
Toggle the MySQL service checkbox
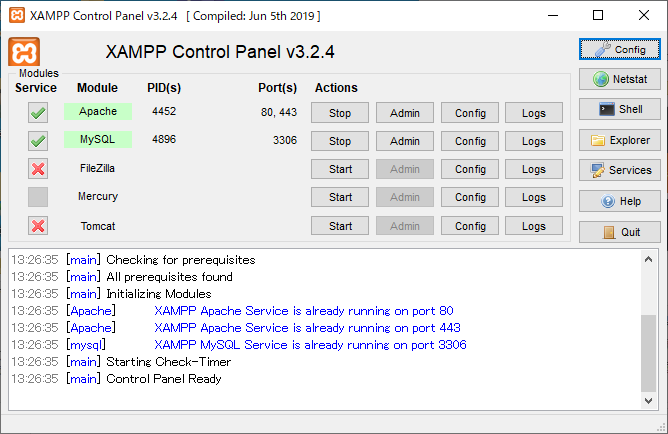coord(38,141)
